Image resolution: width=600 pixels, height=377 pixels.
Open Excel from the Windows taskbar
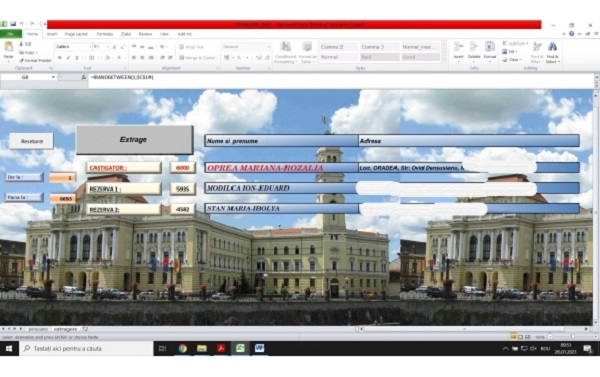[240, 348]
